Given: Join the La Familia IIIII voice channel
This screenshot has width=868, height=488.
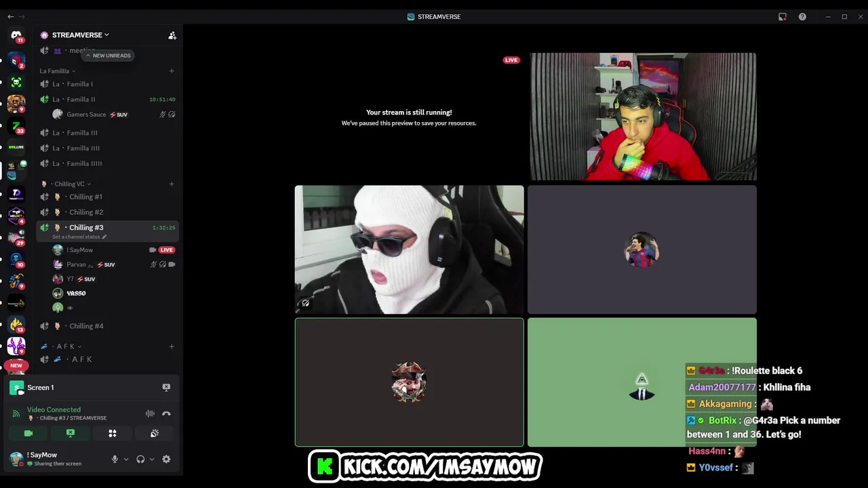Looking at the screenshot, I should (x=107, y=163).
